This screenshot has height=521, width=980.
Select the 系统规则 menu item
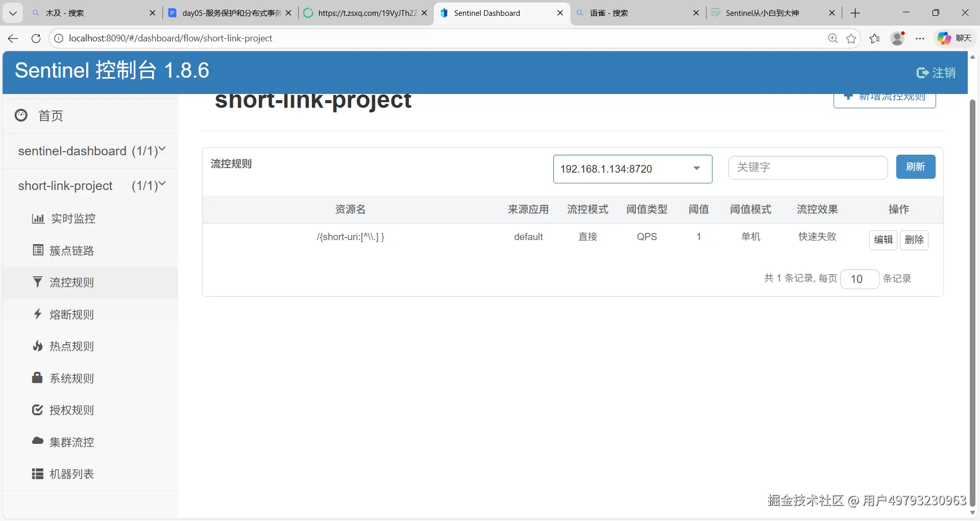pos(90,378)
